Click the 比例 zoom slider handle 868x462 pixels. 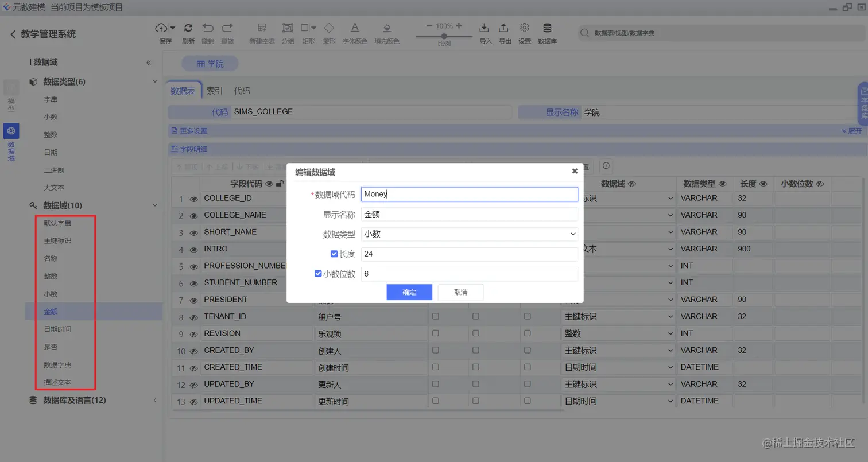(x=444, y=36)
